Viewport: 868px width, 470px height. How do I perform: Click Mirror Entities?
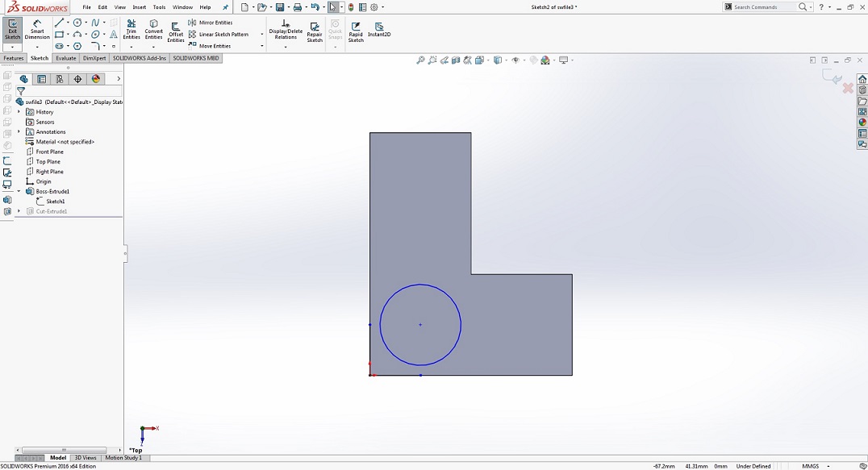[211, 23]
